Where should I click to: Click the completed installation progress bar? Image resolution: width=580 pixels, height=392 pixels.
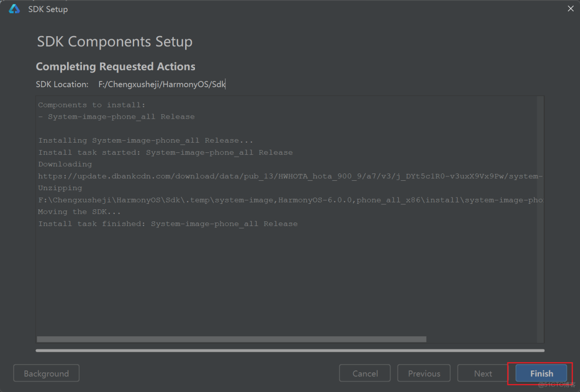click(290, 350)
